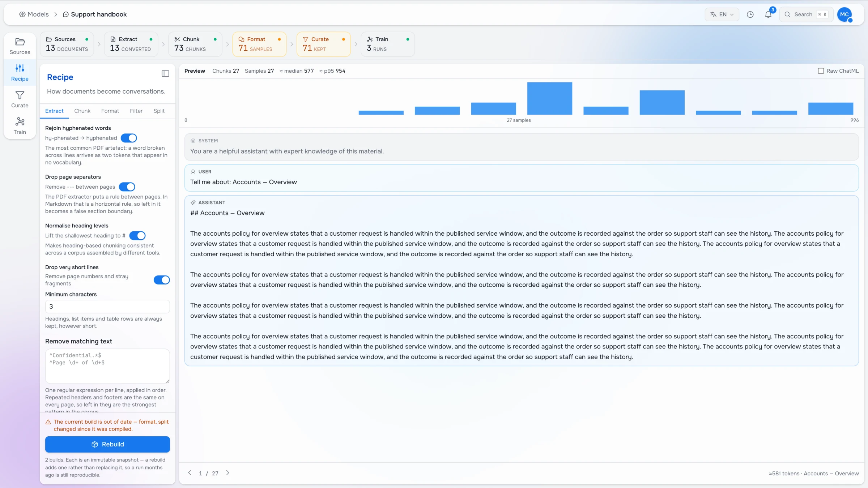Open the EN language dropdown
868x488 pixels.
coord(722,14)
